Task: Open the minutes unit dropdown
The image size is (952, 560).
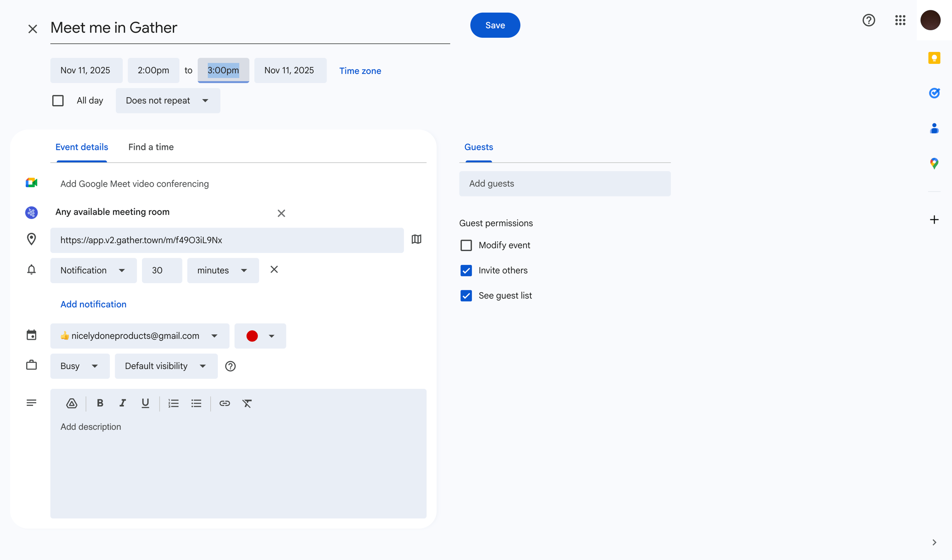Action: pos(223,270)
